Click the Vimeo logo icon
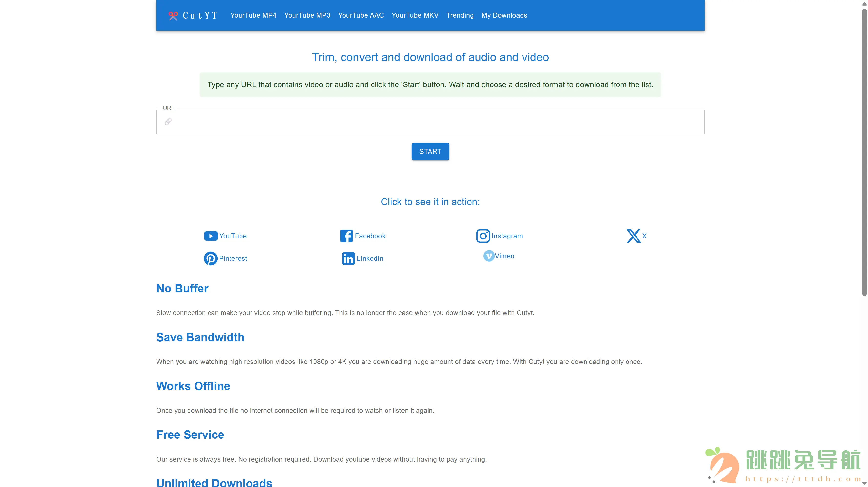This screenshot has width=868, height=487. tap(489, 256)
